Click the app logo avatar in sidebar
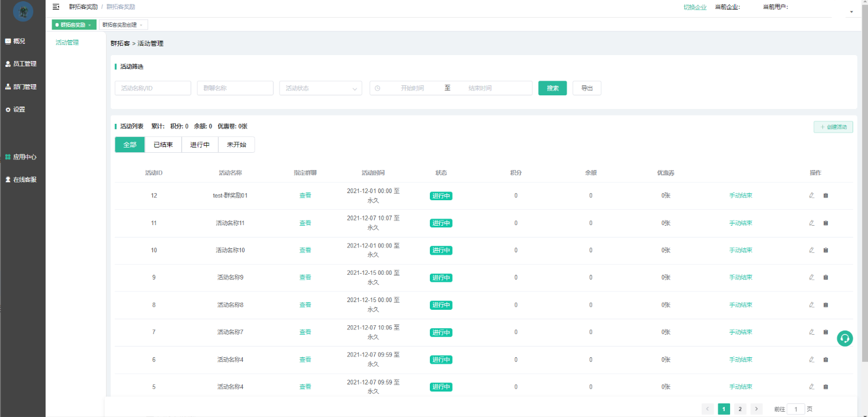The height and width of the screenshot is (417, 868). [x=23, y=11]
